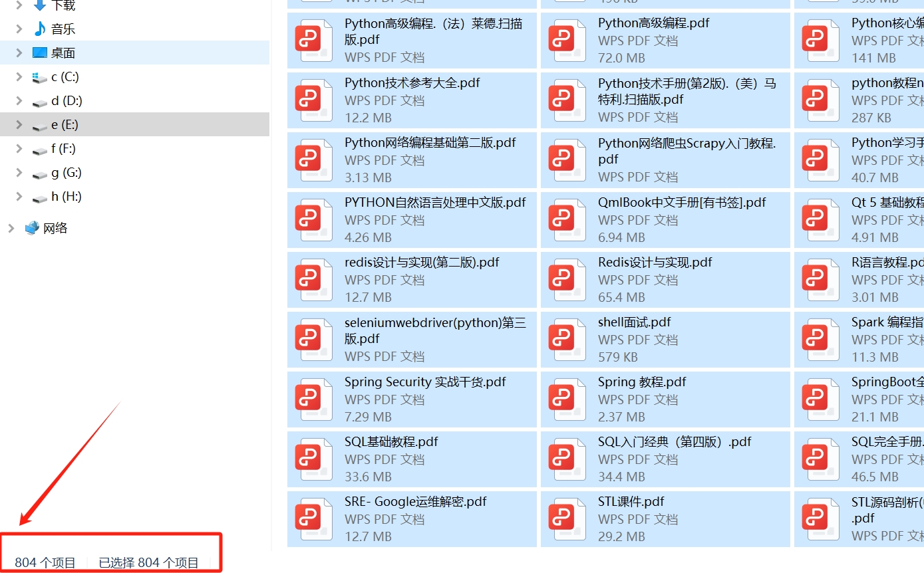Click the PDF icon of SQL完全手册 file

coord(820,459)
